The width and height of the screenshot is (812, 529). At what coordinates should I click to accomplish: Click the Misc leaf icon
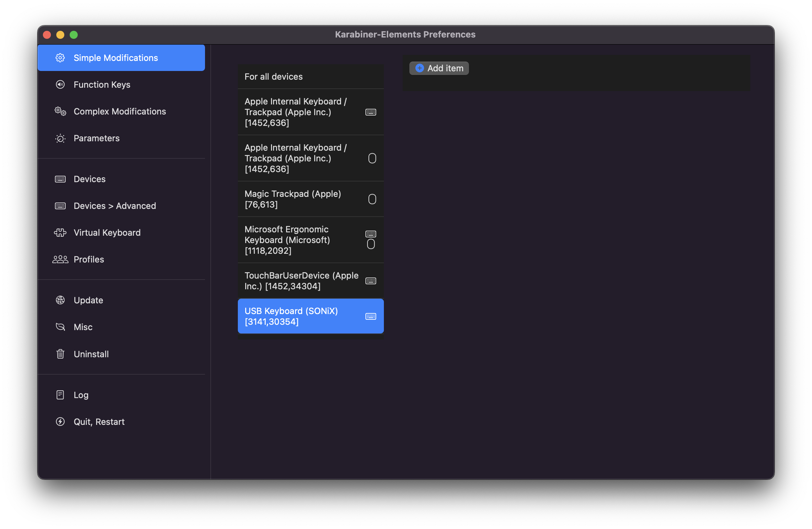pyautogui.click(x=60, y=327)
